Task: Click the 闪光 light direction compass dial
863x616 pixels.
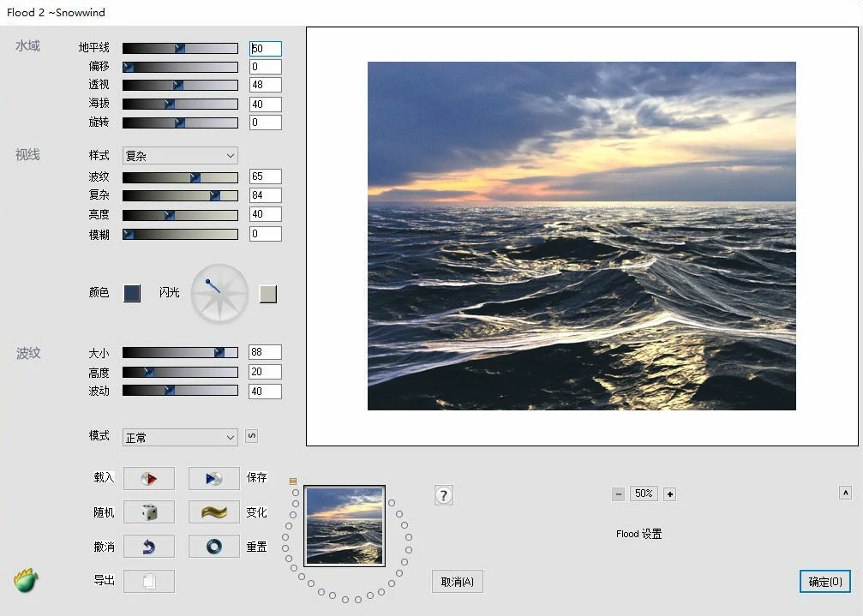Action: click(219, 293)
